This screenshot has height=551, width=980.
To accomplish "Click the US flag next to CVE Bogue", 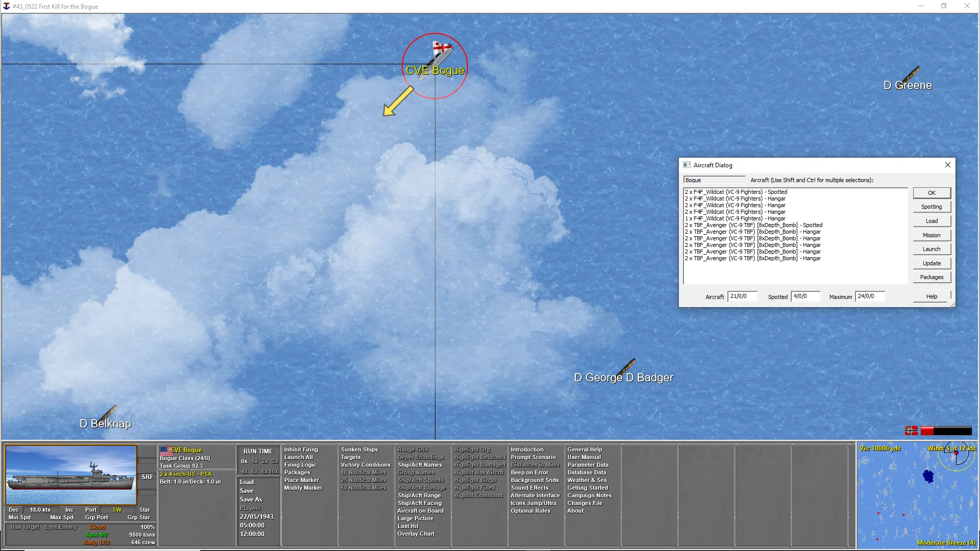I will [165, 450].
